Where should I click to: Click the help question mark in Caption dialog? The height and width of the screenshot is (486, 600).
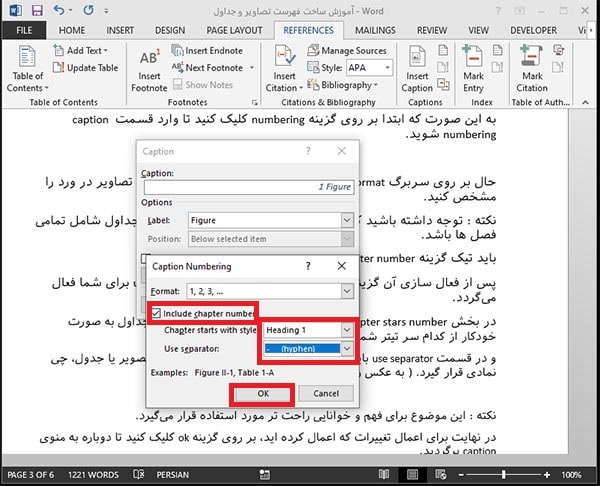[308, 151]
